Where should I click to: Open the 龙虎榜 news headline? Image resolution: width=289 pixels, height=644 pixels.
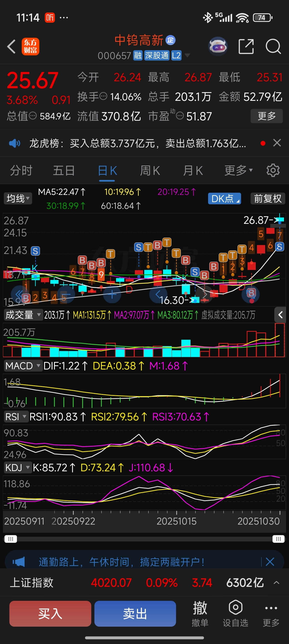coord(138,143)
